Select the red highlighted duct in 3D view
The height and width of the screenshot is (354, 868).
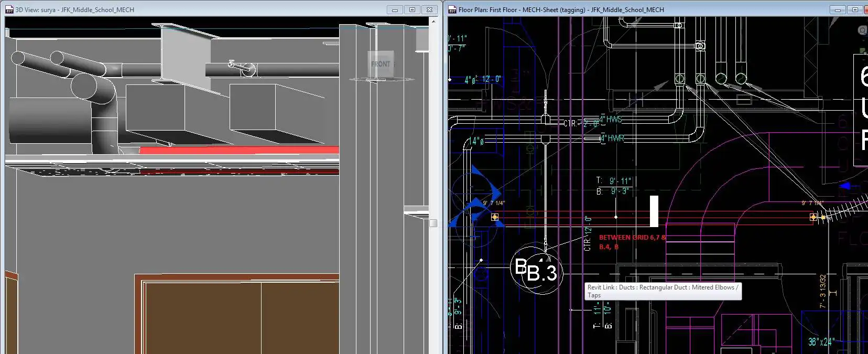coord(238,151)
